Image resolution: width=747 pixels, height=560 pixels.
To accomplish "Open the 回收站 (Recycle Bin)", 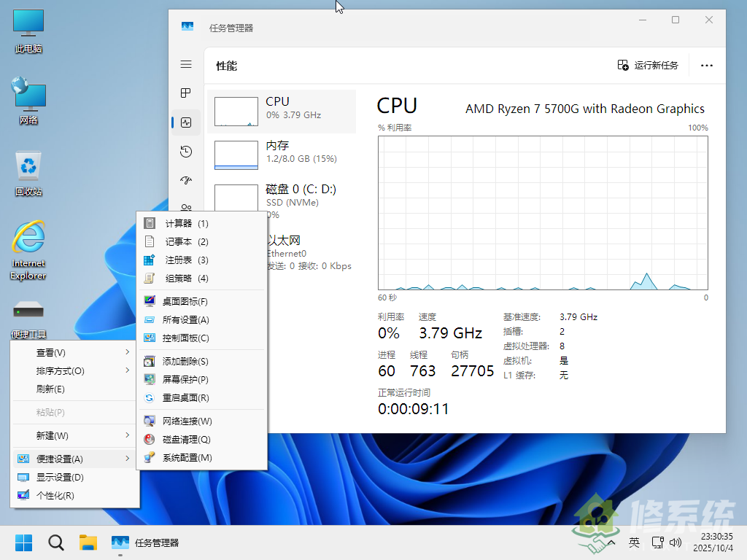I will click(28, 168).
